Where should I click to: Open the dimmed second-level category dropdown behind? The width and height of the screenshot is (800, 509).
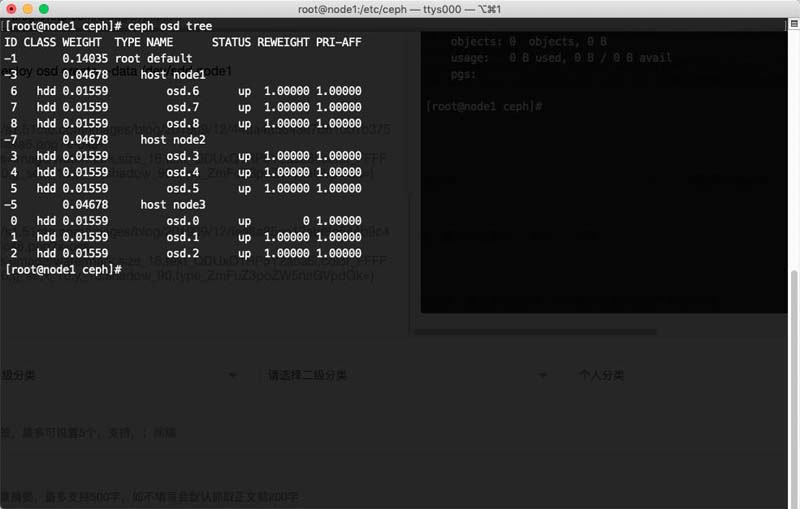pos(407,376)
